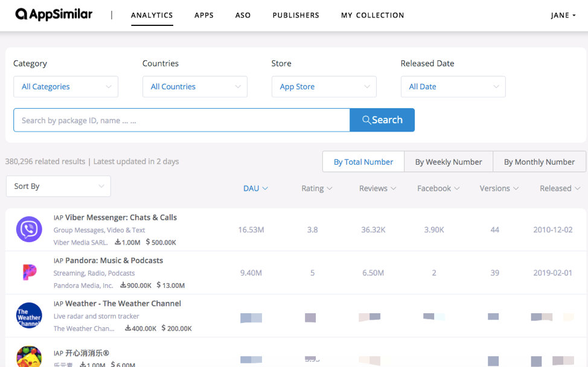The width and height of the screenshot is (588, 367).
Task: Open Viber Messenger: Chats & Calls link
Action: [121, 217]
